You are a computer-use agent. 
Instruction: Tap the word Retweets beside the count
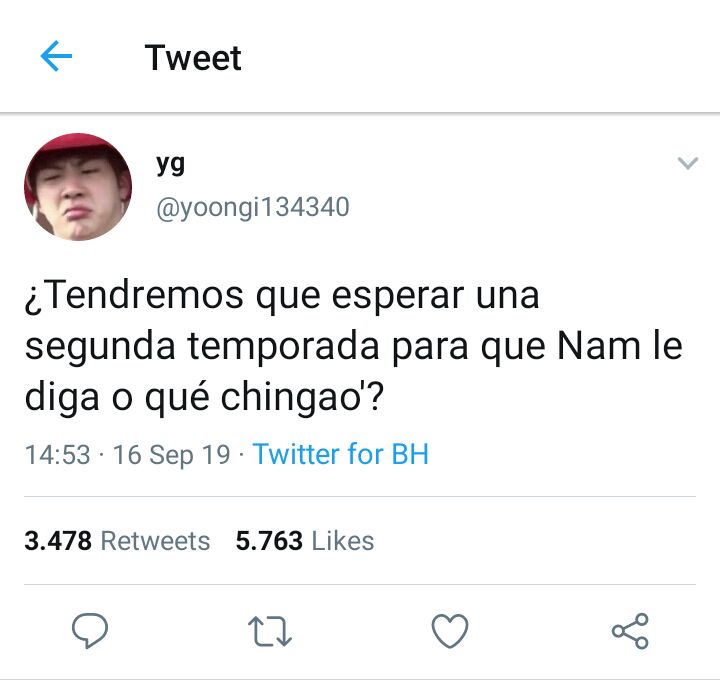tap(155, 540)
